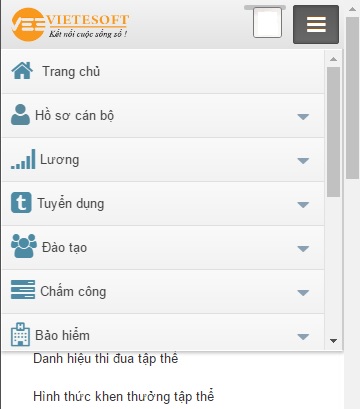Viewport: 360px width, 409px height.
Task: Click the stacked bars icon for Chấm công
Action: click(23, 289)
